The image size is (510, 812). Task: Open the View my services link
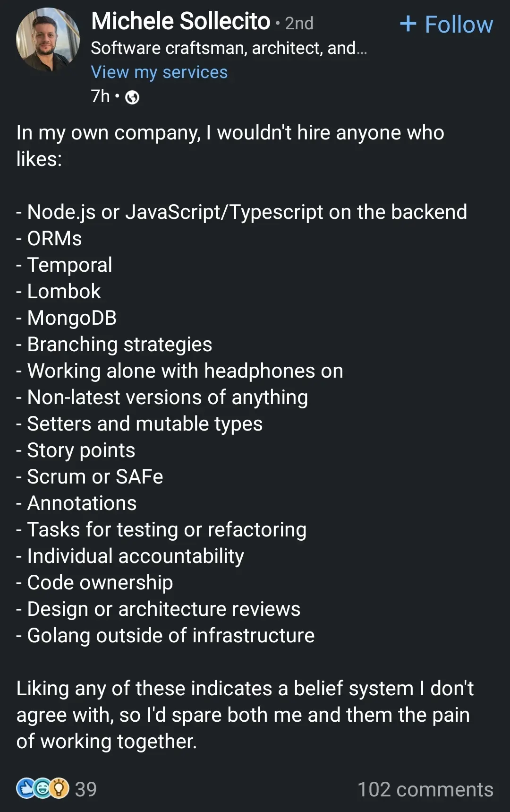[159, 72]
